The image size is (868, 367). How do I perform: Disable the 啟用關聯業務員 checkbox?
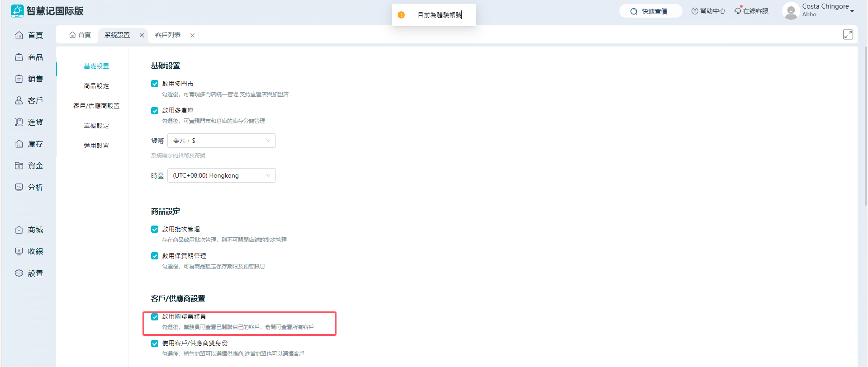point(155,317)
